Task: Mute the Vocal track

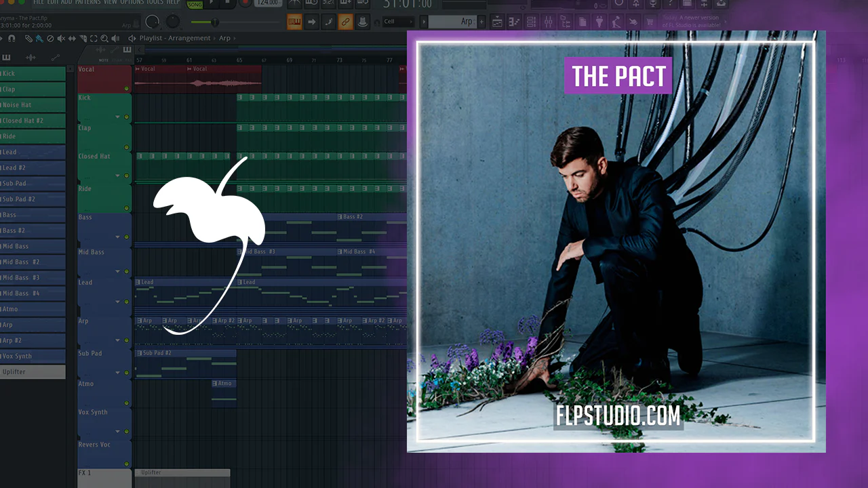Action: point(126,89)
